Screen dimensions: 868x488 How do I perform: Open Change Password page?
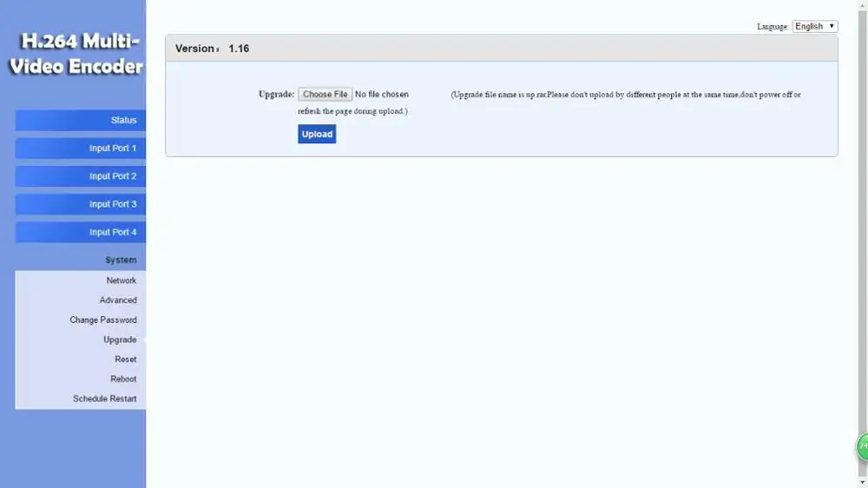pos(103,320)
